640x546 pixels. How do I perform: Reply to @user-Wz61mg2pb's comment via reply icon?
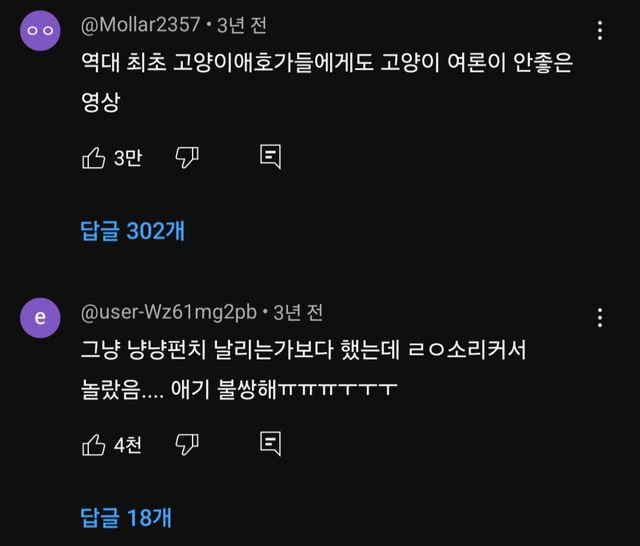point(270,444)
